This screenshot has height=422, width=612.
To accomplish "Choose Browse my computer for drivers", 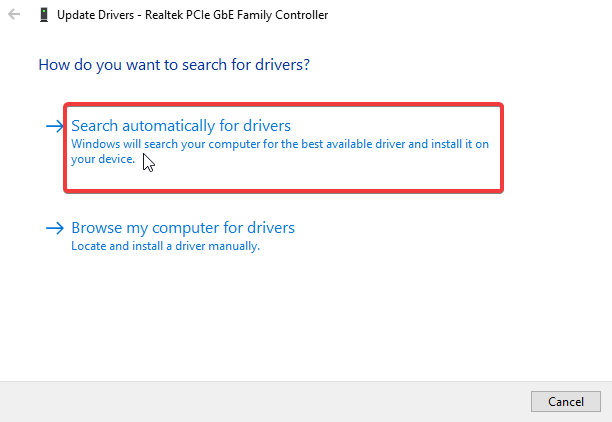I will click(183, 228).
